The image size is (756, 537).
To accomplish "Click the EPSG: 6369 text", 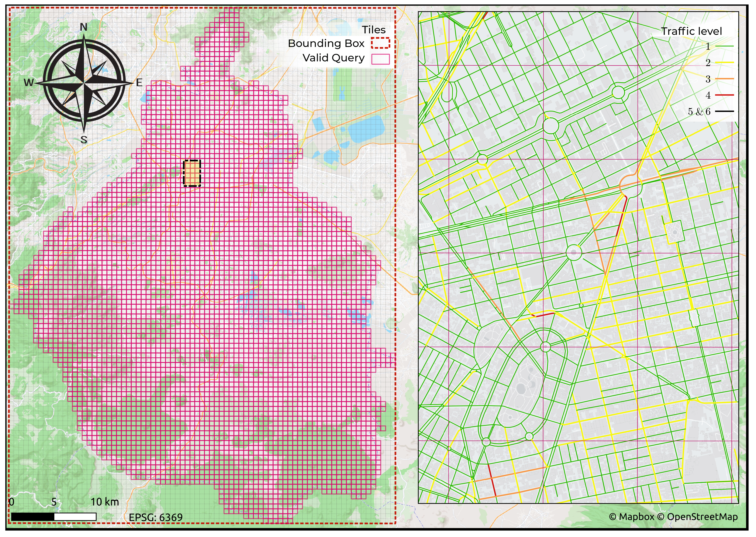I will (156, 517).
